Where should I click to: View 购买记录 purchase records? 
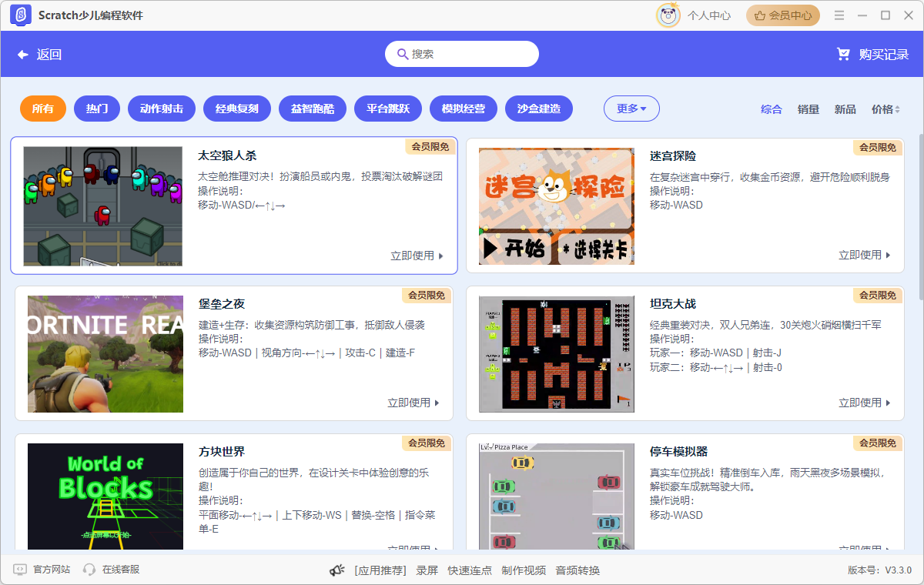pos(884,55)
